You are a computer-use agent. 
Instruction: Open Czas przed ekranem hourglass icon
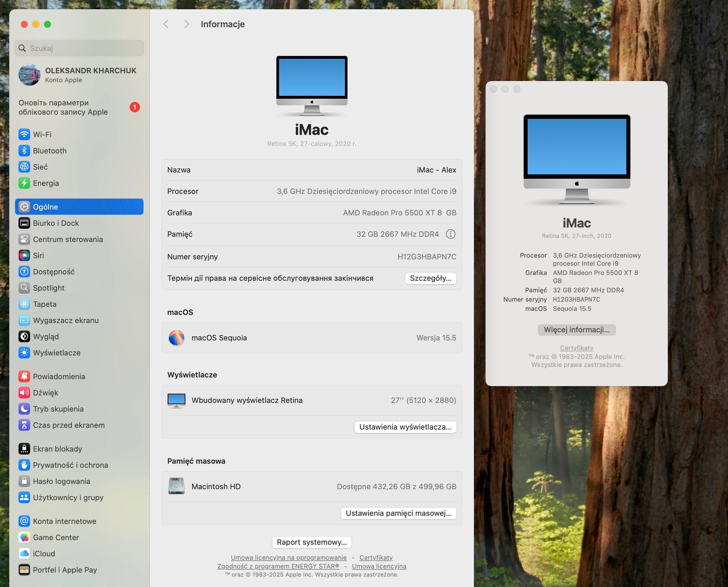(x=24, y=425)
